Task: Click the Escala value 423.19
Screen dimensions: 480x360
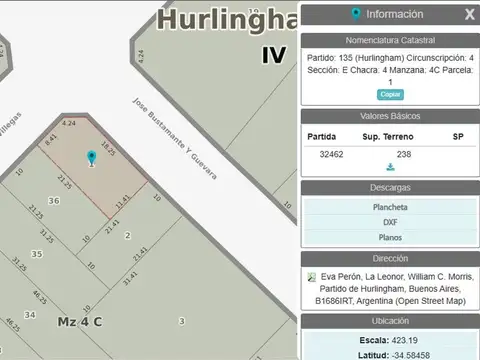Action: 405,340
